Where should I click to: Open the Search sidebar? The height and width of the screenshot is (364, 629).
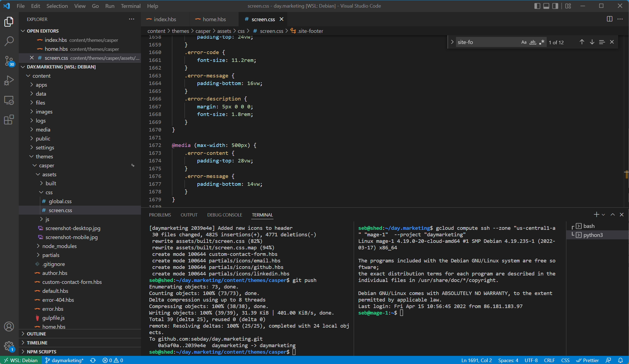point(9,41)
